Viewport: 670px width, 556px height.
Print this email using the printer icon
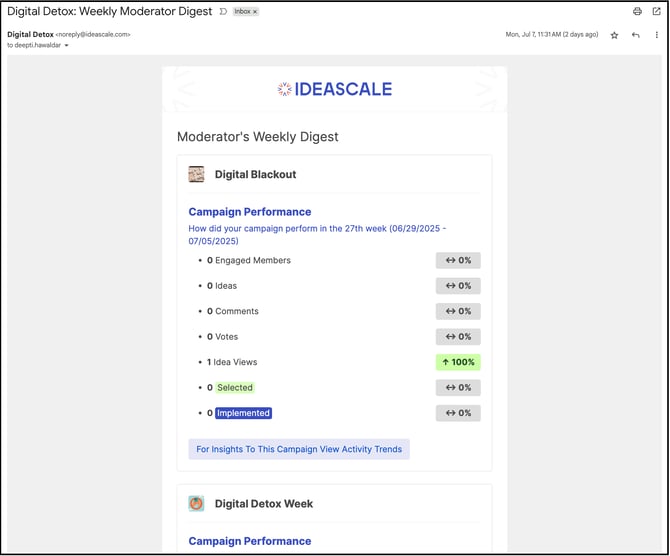pos(637,12)
